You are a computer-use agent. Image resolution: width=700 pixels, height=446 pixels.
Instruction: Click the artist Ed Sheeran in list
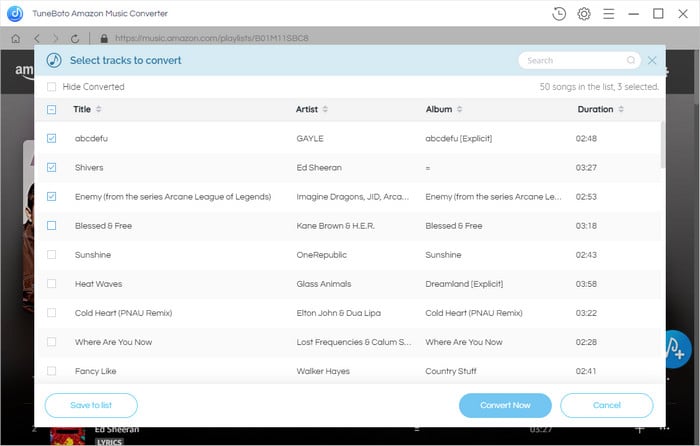tap(319, 167)
